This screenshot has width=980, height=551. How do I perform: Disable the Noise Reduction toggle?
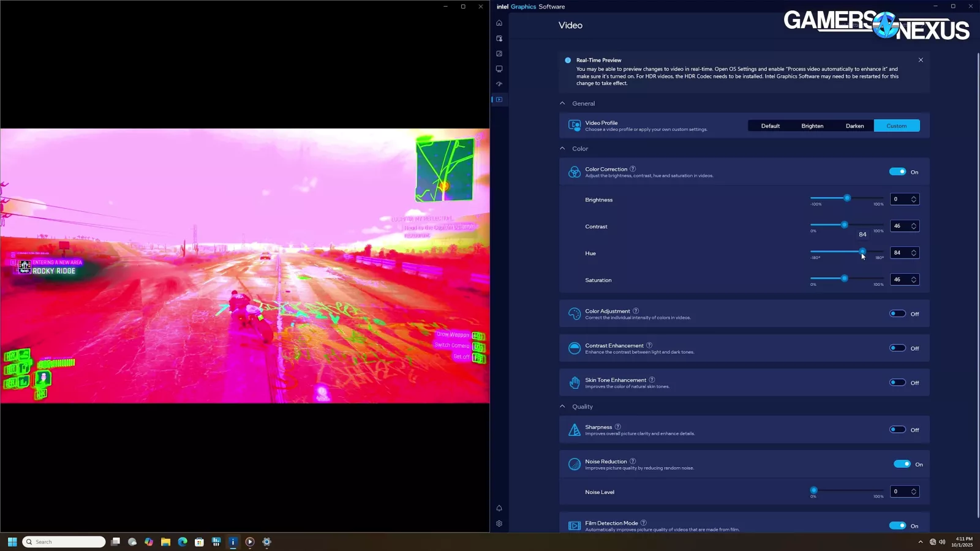(x=902, y=464)
